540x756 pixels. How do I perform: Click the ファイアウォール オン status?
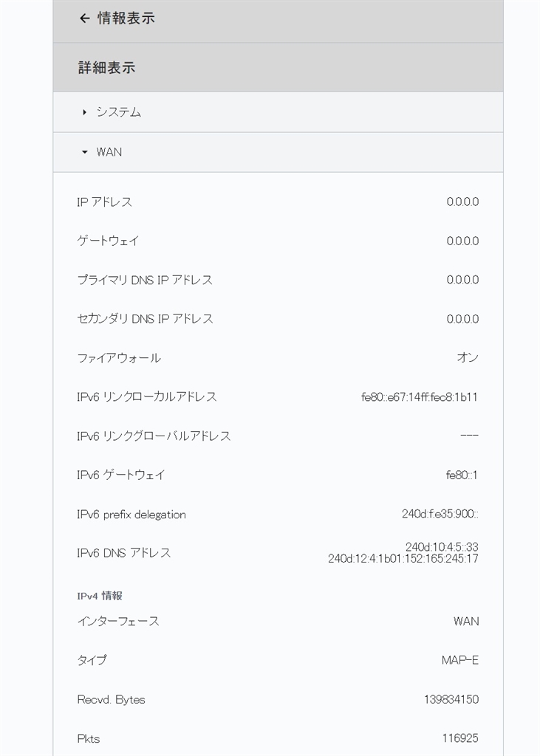[468, 357]
